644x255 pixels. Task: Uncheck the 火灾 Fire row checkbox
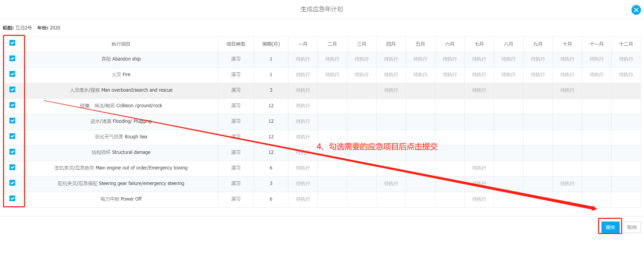click(x=12, y=74)
